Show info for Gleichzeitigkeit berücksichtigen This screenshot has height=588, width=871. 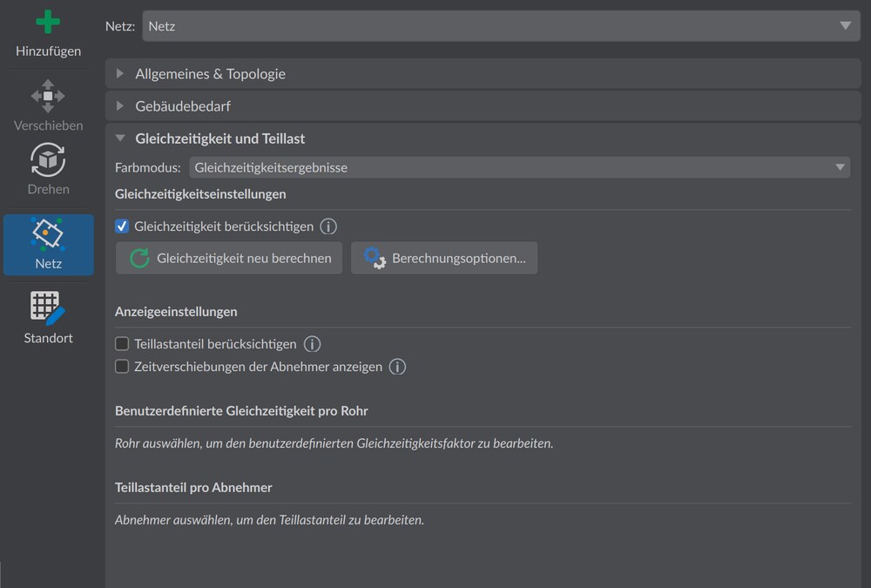tap(328, 226)
